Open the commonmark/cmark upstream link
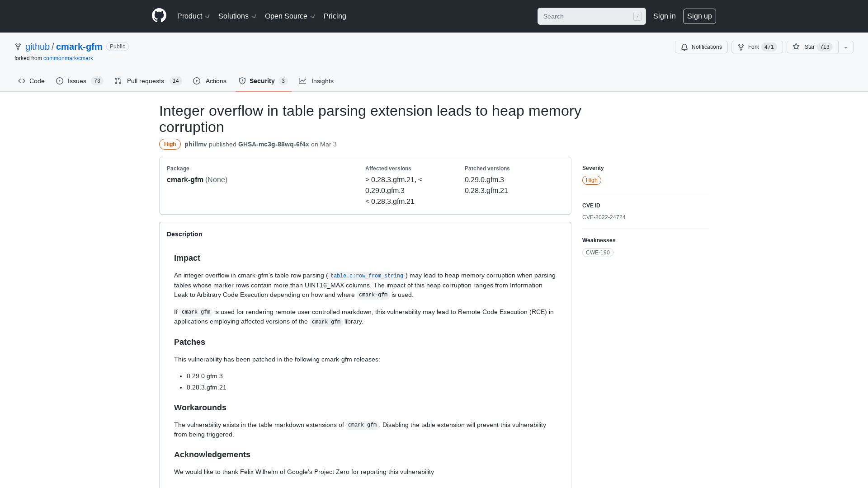 point(68,58)
